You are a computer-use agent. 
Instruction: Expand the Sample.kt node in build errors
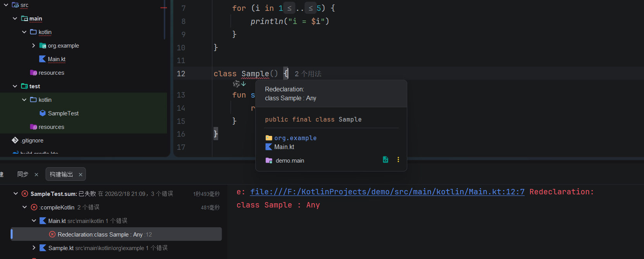[x=34, y=248]
